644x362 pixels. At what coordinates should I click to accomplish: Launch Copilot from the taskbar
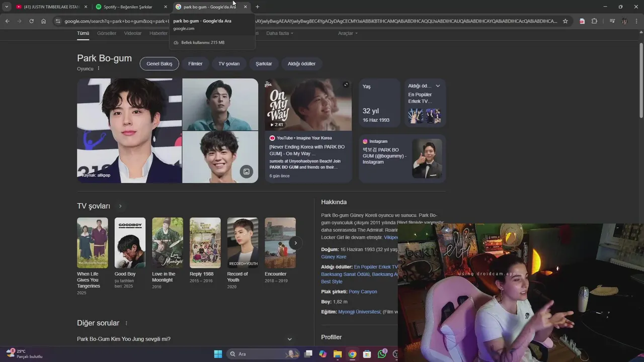tap(323, 354)
